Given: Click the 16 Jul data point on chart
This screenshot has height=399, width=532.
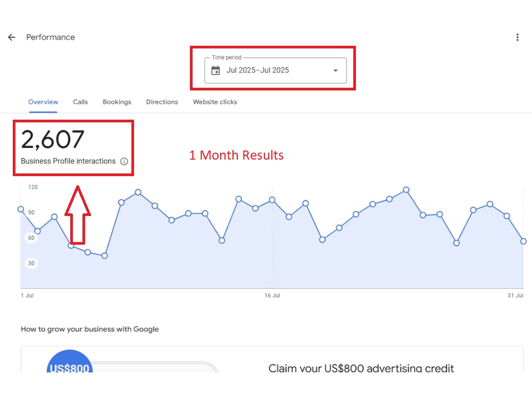Looking at the screenshot, I should click(x=272, y=200).
